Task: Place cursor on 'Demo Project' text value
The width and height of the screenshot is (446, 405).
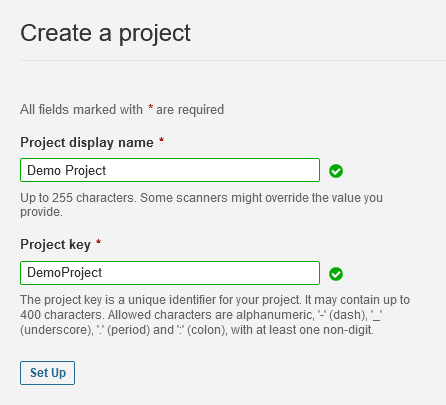Action: click(x=66, y=170)
